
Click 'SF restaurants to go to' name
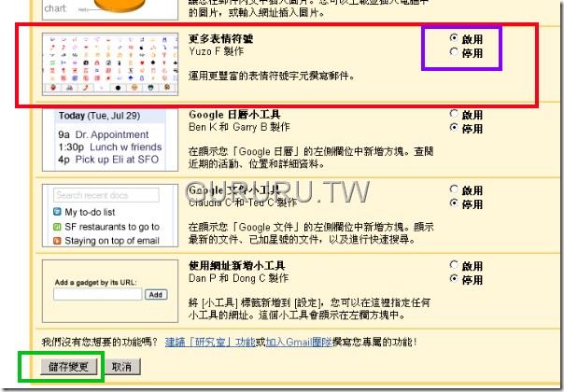[112, 227]
